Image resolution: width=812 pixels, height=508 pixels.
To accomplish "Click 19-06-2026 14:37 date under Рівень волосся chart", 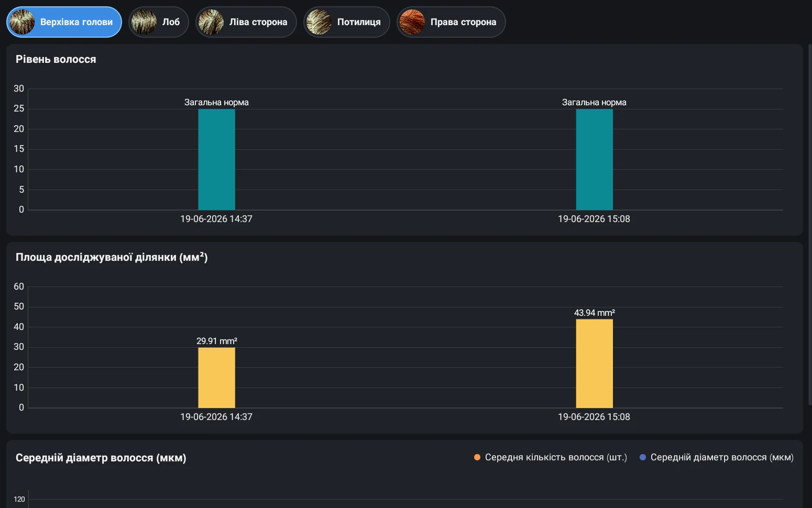I will tap(216, 219).
